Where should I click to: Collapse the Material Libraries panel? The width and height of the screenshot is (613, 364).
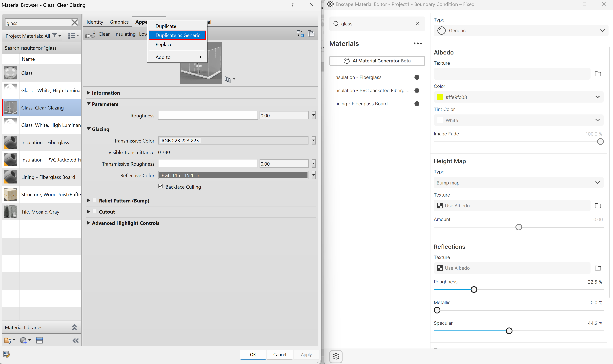[74, 327]
